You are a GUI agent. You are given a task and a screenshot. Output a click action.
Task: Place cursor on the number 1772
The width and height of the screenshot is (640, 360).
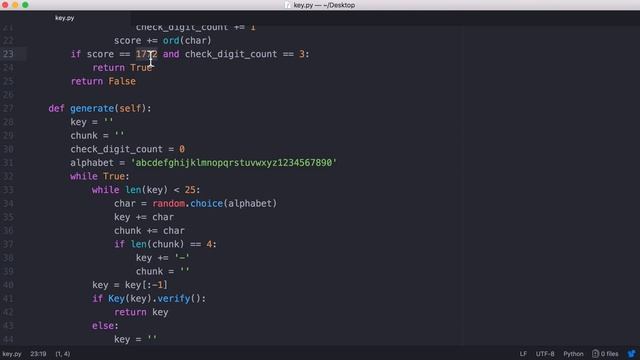147,54
